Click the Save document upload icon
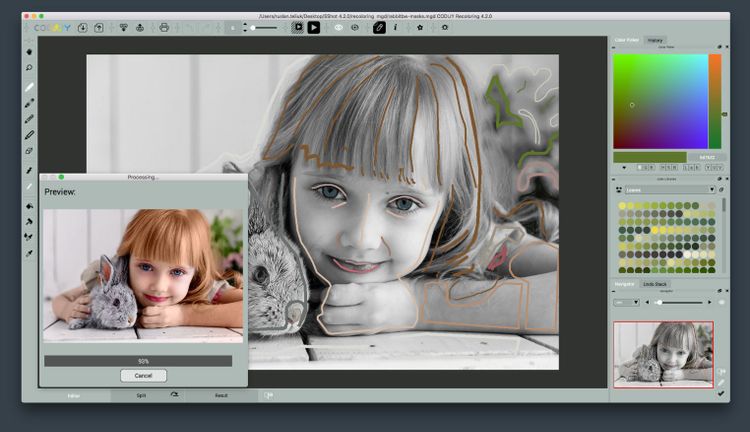Viewport: 750px width, 432px height. click(99, 28)
